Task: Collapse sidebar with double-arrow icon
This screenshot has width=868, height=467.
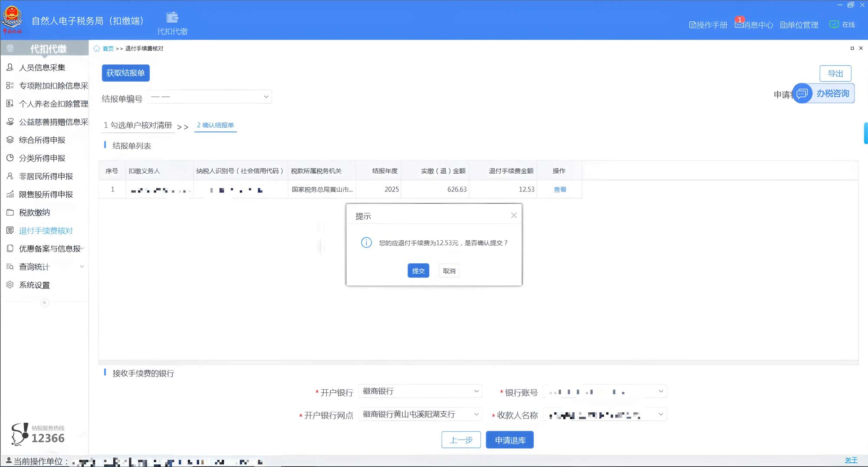Action: point(45,303)
